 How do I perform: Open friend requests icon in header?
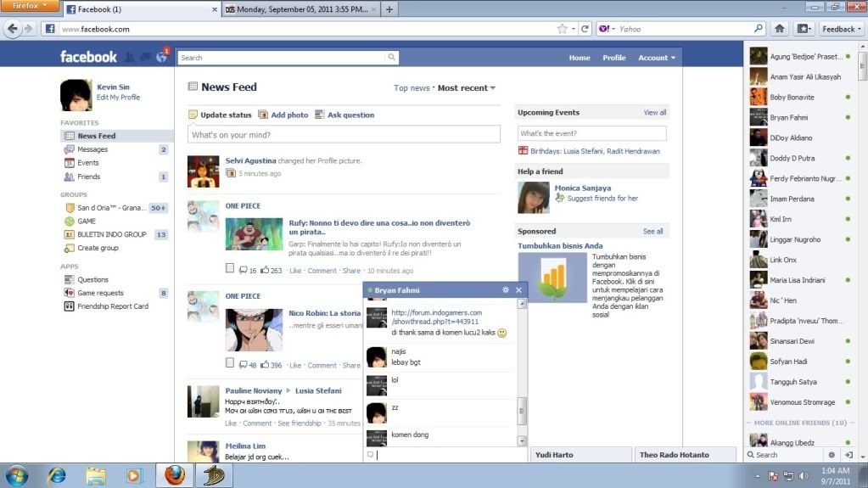point(130,57)
